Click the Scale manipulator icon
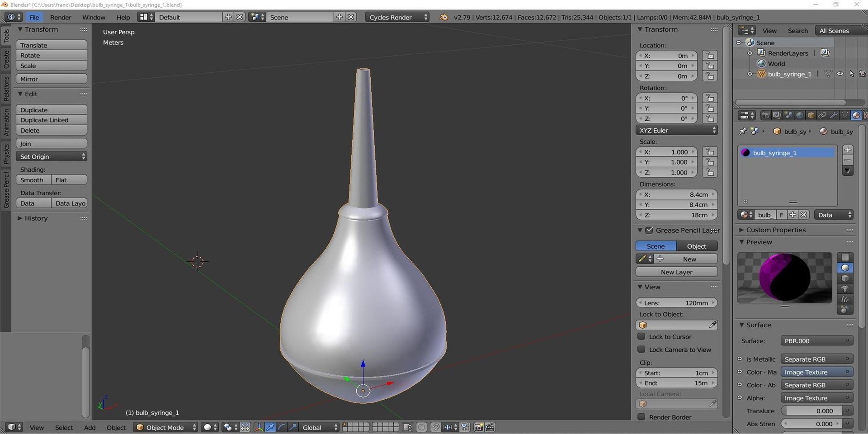 293,427
